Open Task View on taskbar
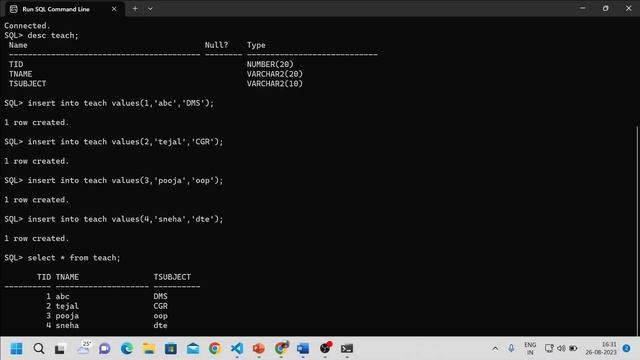This screenshot has height=360, width=640. coord(60,349)
